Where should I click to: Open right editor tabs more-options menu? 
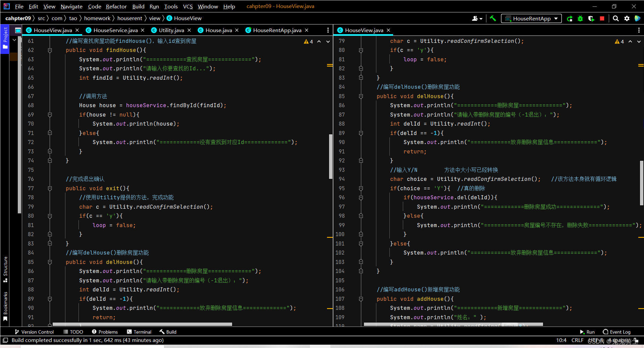pos(639,30)
